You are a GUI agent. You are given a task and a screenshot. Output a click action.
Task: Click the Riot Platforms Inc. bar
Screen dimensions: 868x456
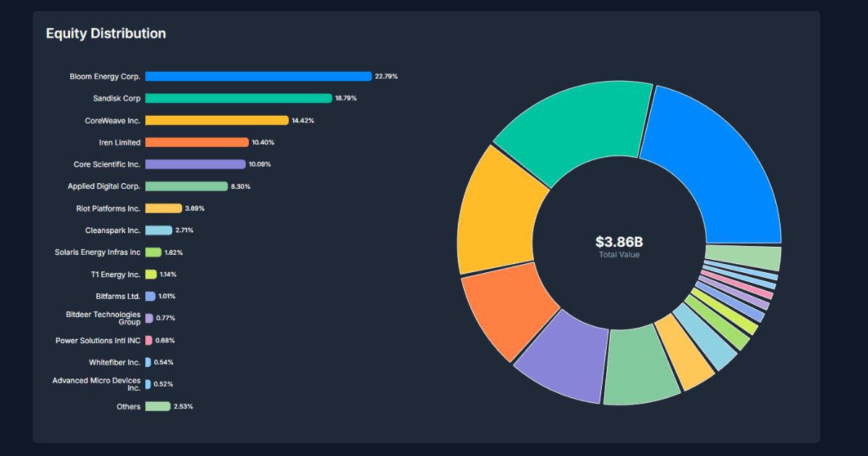pos(163,208)
